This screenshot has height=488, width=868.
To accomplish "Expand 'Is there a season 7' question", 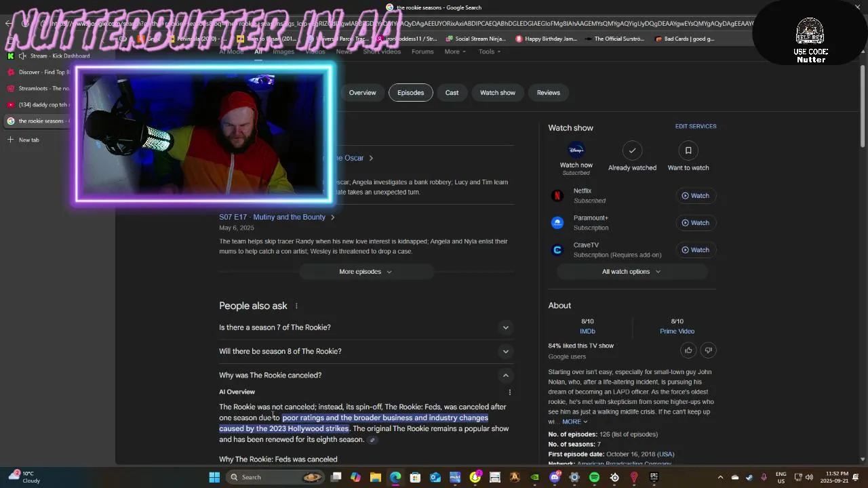I will [366, 327].
